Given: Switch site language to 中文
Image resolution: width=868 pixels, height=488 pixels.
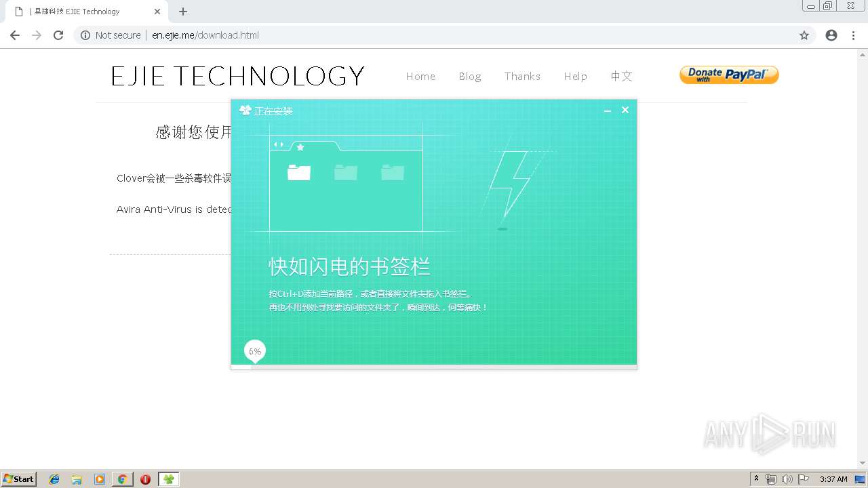Looking at the screenshot, I should (x=621, y=76).
